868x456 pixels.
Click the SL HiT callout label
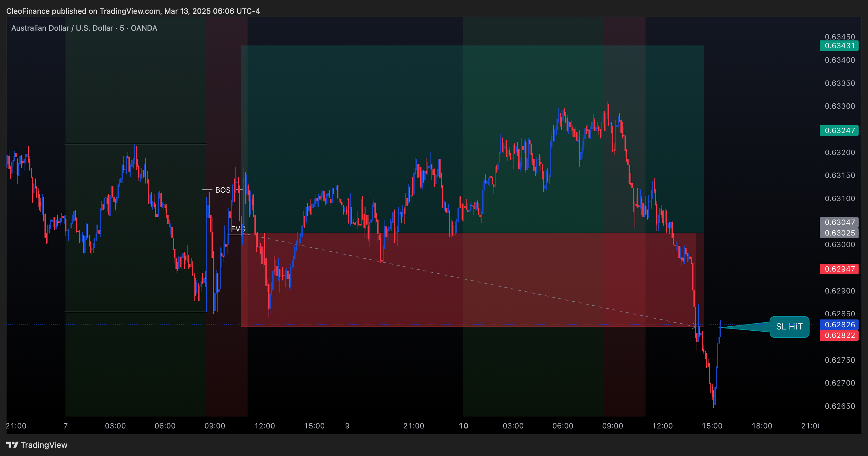pos(789,327)
